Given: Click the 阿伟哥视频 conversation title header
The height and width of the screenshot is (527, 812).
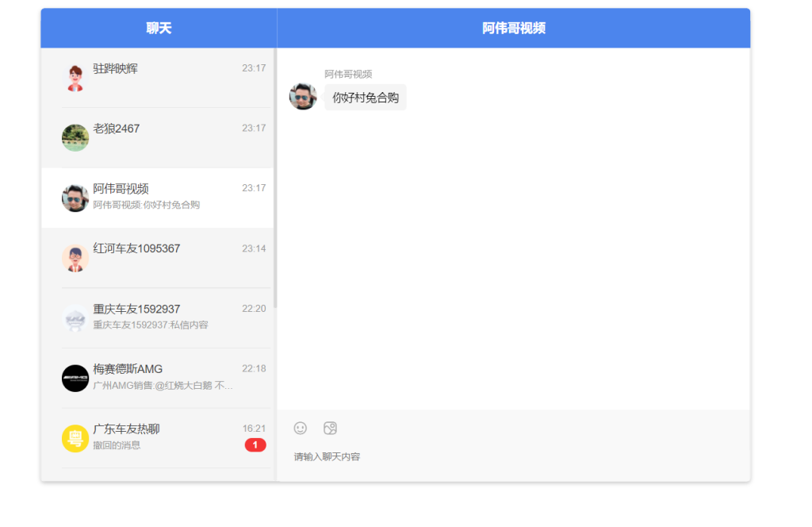Looking at the screenshot, I should point(513,28).
